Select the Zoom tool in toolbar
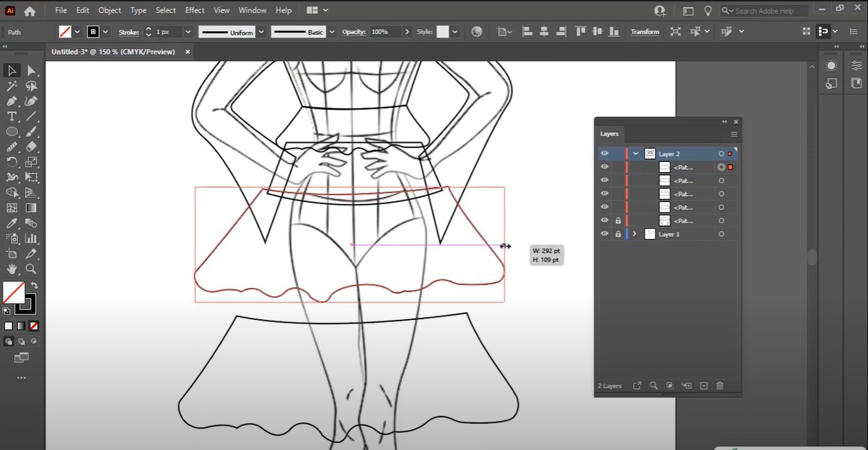Viewport: 868px width, 450px height. point(31,269)
